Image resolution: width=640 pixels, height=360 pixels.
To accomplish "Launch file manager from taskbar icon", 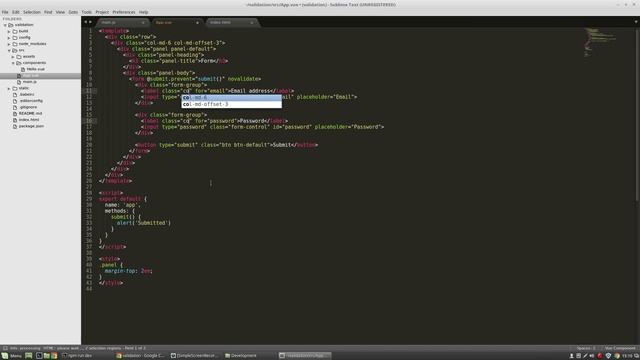I will pyautogui.click(x=47, y=356).
